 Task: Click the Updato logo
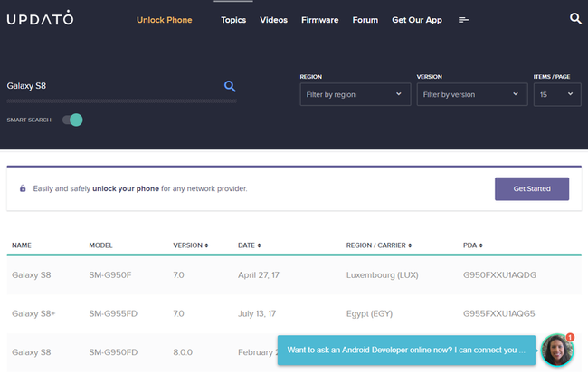tap(41, 19)
